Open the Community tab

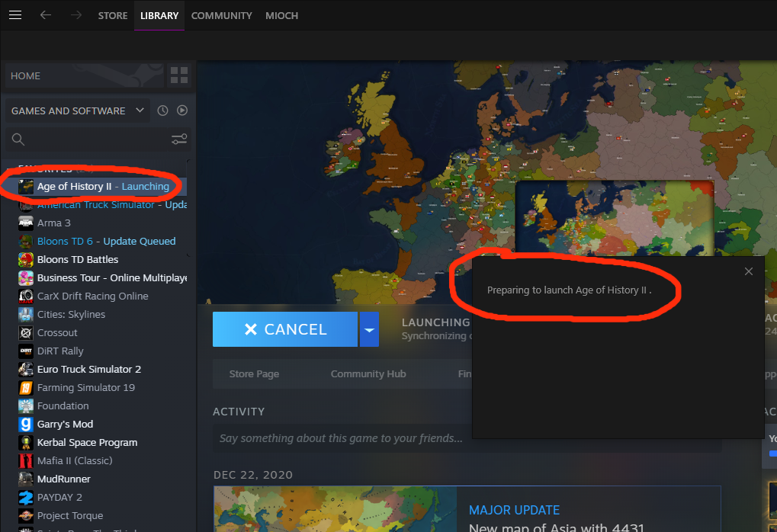221,15
